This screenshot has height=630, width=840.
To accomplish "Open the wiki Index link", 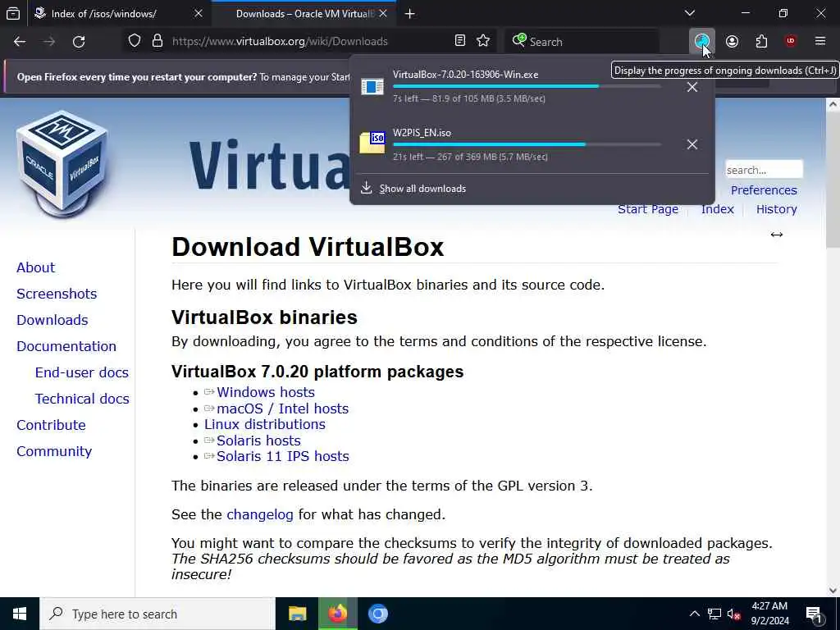I will pos(717,209).
